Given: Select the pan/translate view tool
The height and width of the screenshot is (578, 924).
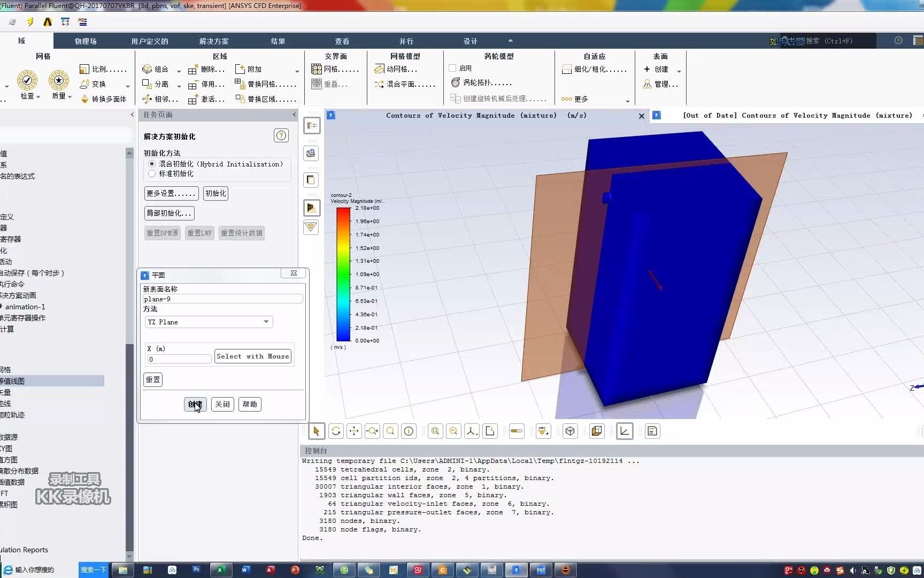Looking at the screenshot, I should pyautogui.click(x=354, y=431).
